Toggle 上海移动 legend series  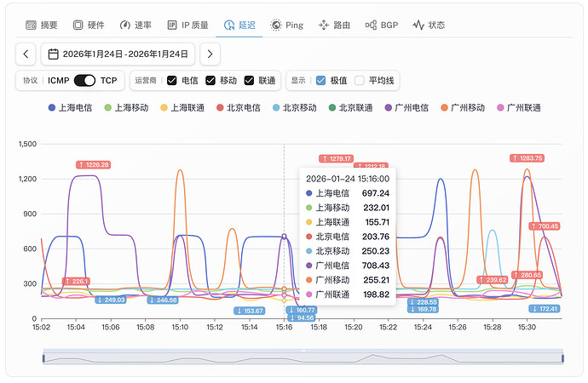(x=126, y=108)
